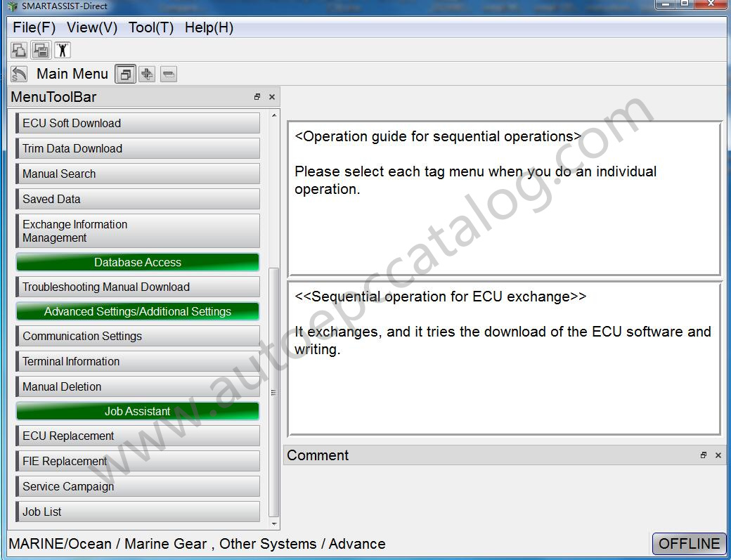Undock the Comment panel

click(x=704, y=455)
